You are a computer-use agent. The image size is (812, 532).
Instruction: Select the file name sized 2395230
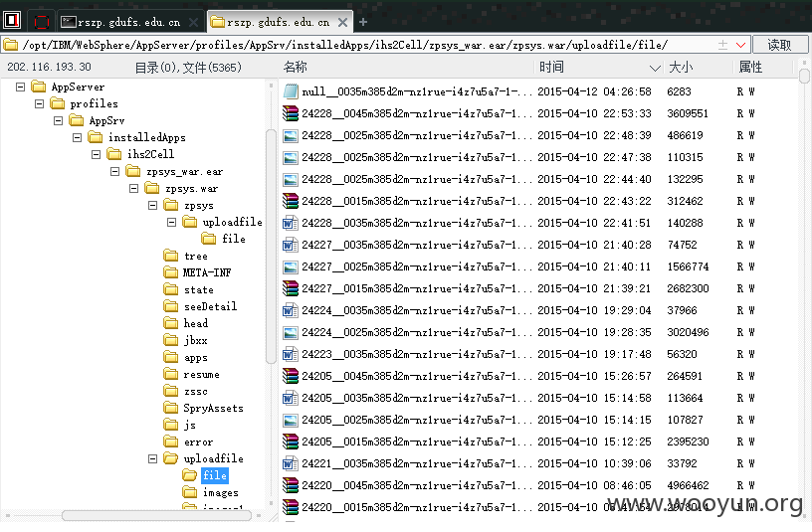[x=417, y=442]
